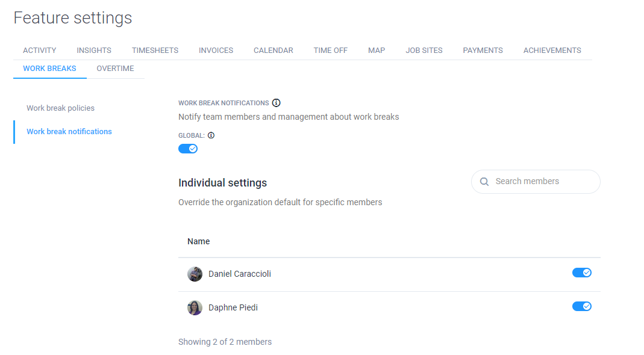
Task: Select Work break policies in the sidebar
Action: [60, 108]
